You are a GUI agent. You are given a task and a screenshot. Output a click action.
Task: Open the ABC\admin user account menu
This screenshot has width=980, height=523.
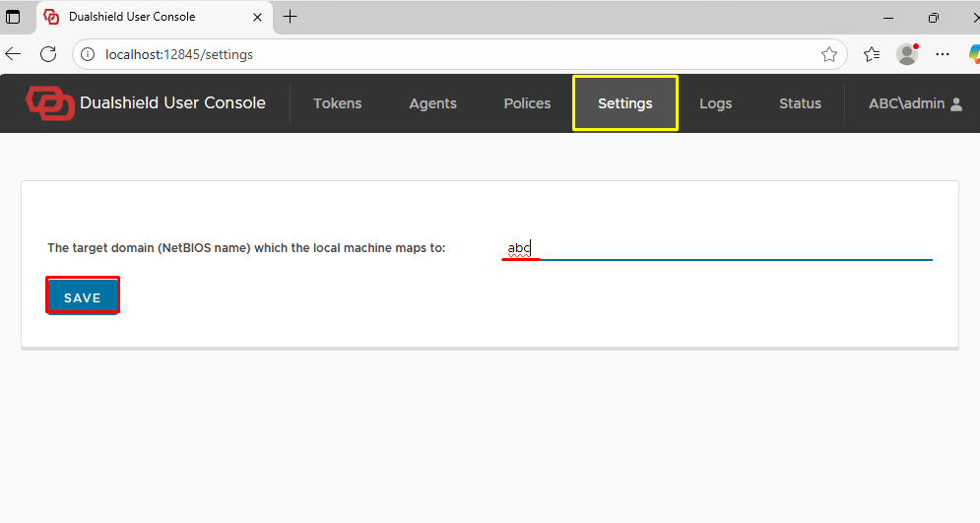pyautogui.click(x=914, y=103)
